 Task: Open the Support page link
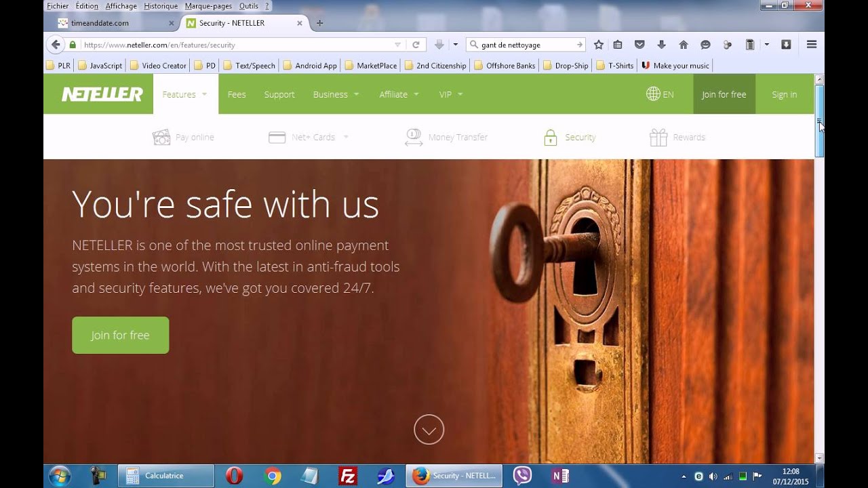coord(279,94)
